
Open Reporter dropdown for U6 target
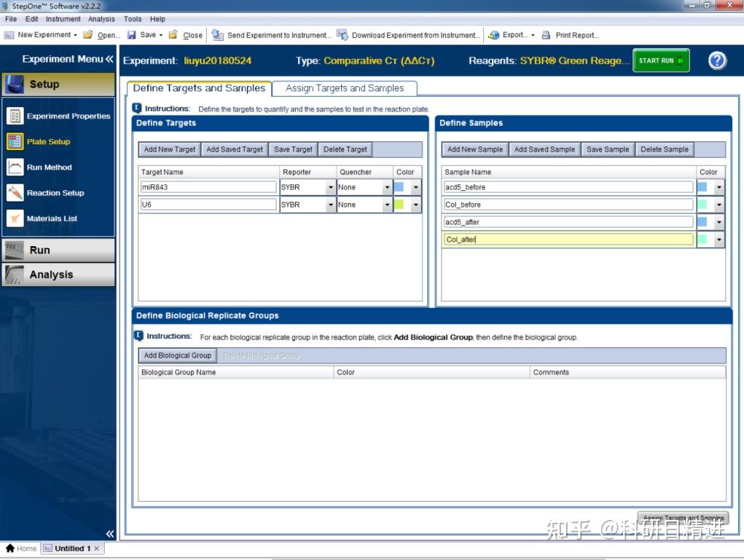click(331, 205)
